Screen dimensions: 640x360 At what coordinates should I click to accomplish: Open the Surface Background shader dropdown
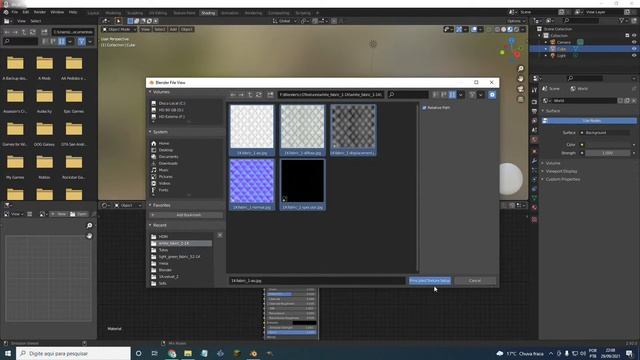pos(606,133)
